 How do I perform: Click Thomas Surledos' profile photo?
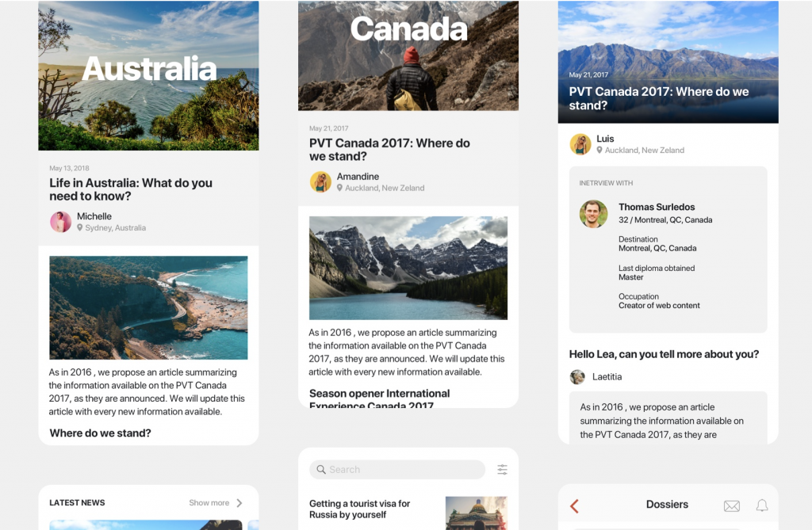click(593, 214)
